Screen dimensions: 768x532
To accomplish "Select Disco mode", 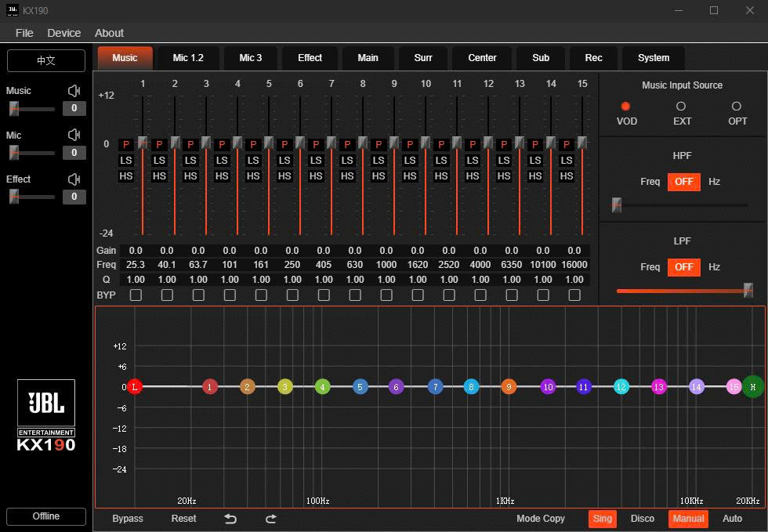I will (643, 519).
